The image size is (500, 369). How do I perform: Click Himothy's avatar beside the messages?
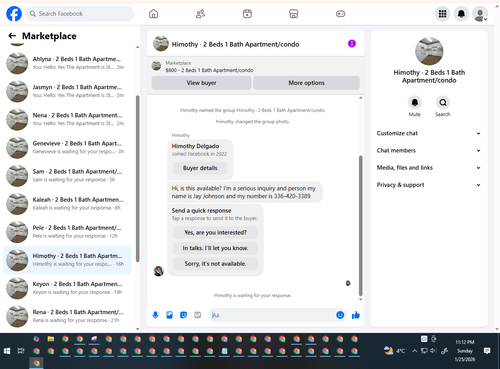tap(159, 271)
